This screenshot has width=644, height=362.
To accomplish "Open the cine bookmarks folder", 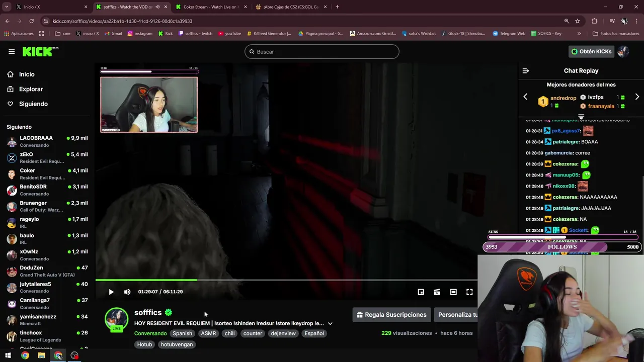I will coord(63,34).
